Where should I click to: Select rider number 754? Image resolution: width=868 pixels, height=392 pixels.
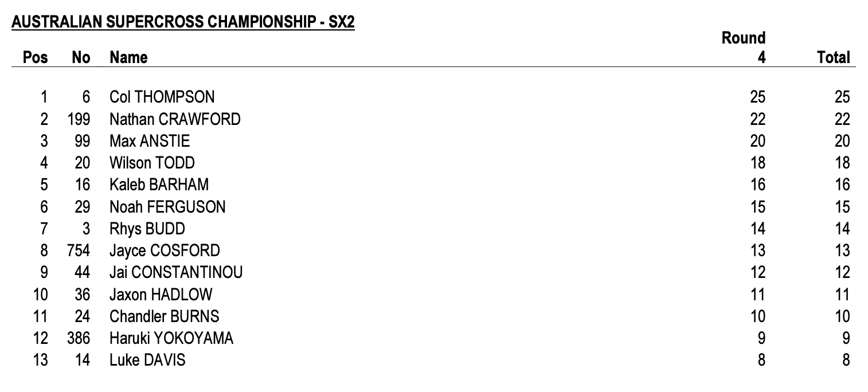click(79, 250)
